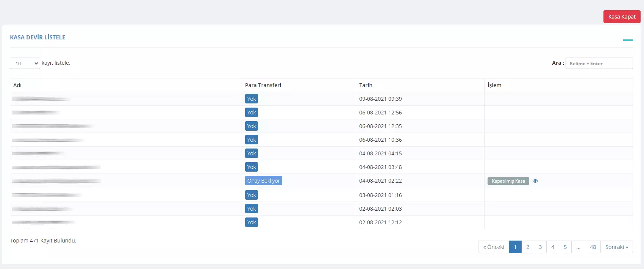Click the Onay Bekliyor status badge
Image resolution: width=644 pixels, height=269 pixels.
click(x=264, y=181)
